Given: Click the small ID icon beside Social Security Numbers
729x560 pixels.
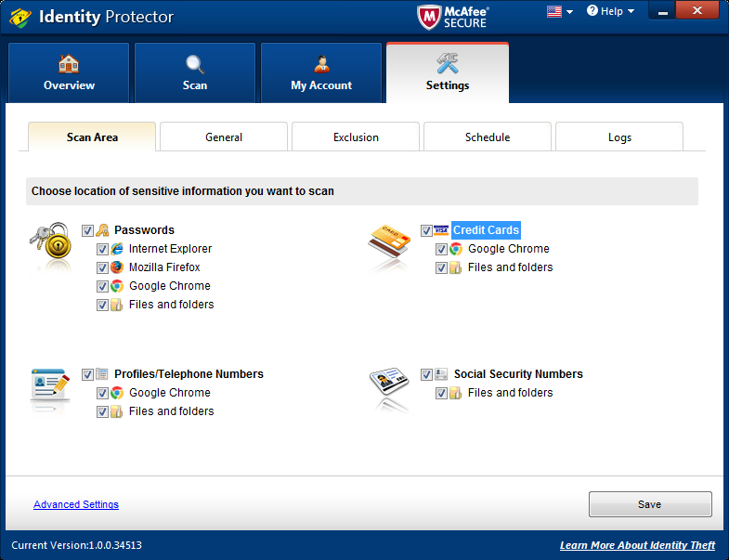Looking at the screenshot, I should tap(441, 374).
